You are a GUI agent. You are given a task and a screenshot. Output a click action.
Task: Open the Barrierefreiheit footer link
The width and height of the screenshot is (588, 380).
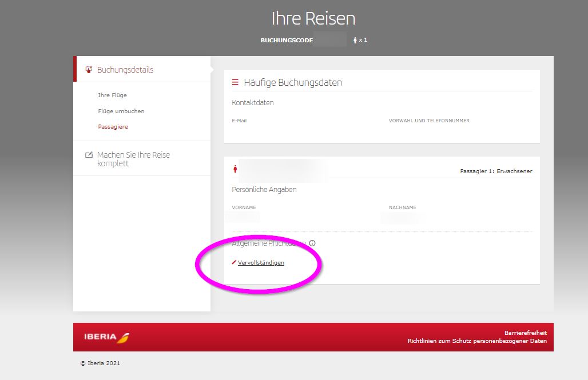(525, 333)
